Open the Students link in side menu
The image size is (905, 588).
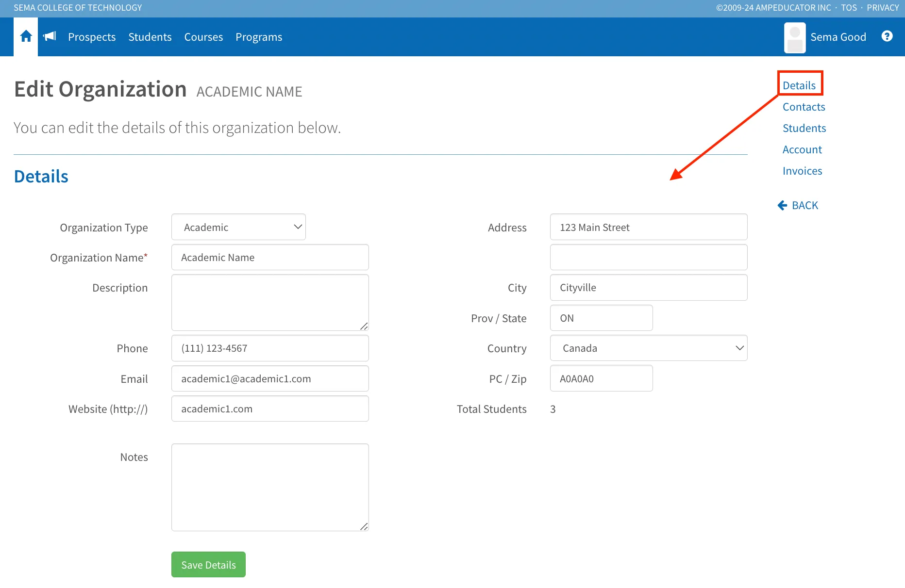tap(804, 128)
